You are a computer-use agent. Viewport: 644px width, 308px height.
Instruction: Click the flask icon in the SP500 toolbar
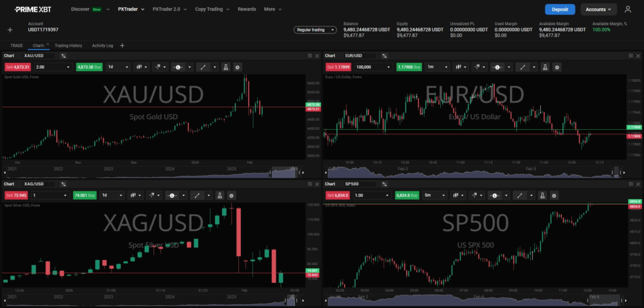tap(542, 196)
